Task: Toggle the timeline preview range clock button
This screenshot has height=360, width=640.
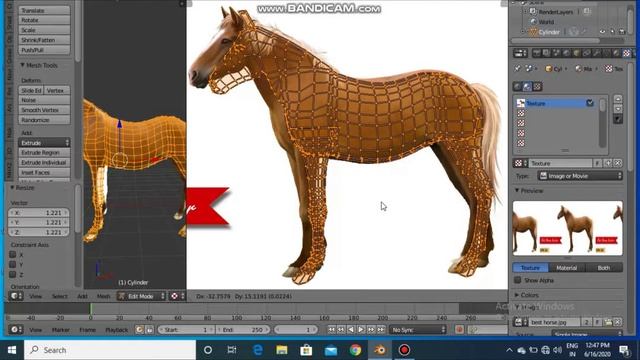Action: (140, 329)
